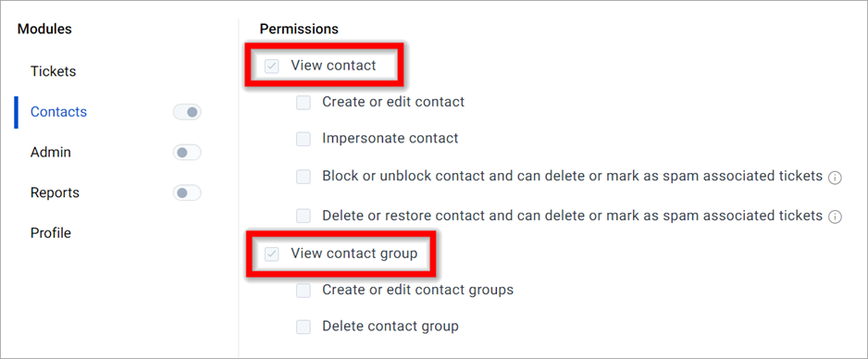Check the View contact checkbox
Image resolution: width=868 pixels, height=359 pixels.
pos(272,67)
